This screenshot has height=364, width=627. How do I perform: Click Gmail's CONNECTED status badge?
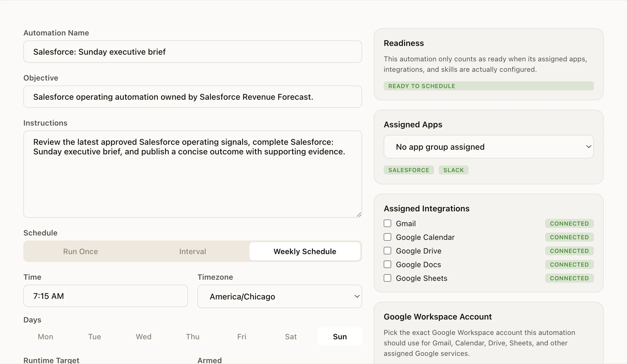point(569,223)
